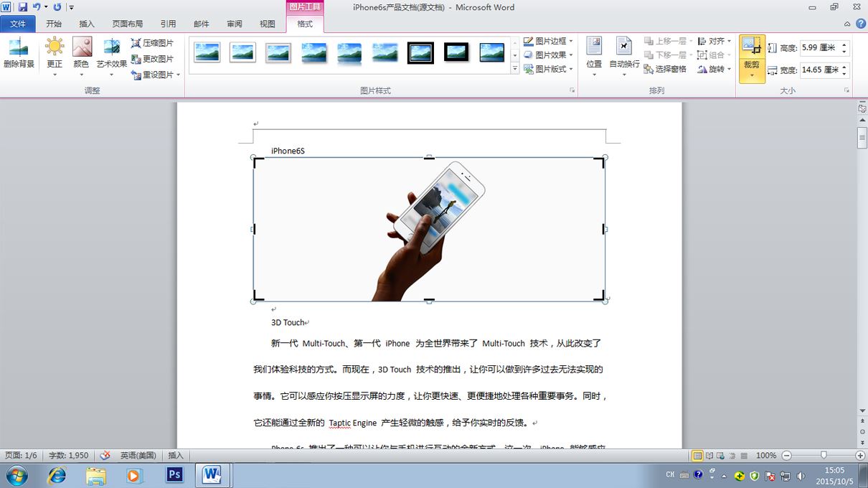Image resolution: width=868 pixels, height=488 pixels.
Task: Click the zoom out minus button
Action: click(x=786, y=456)
